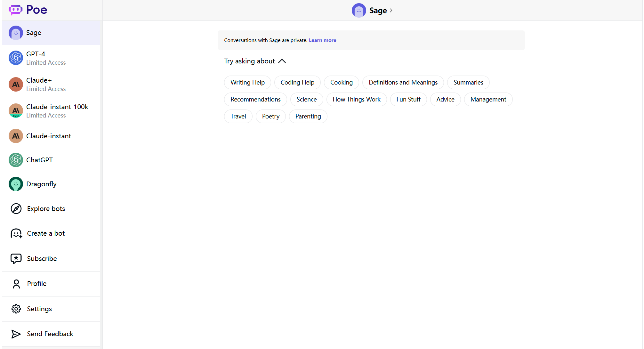
Task: Open GPT-4 bot avatar icon
Action: coord(16,58)
